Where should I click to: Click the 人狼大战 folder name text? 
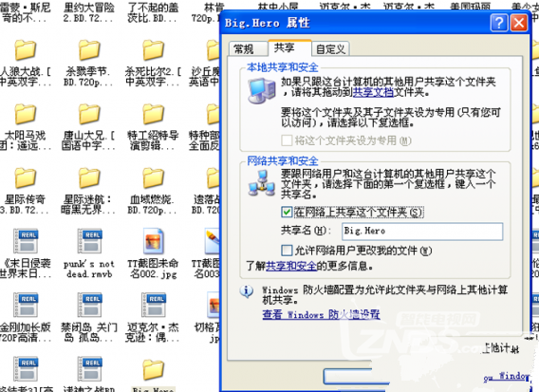(x=25, y=77)
